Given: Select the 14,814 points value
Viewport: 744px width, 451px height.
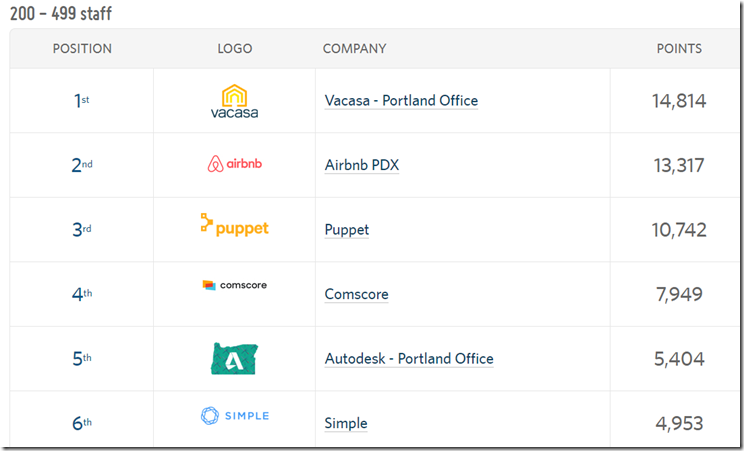Looking at the screenshot, I should pos(679,101).
